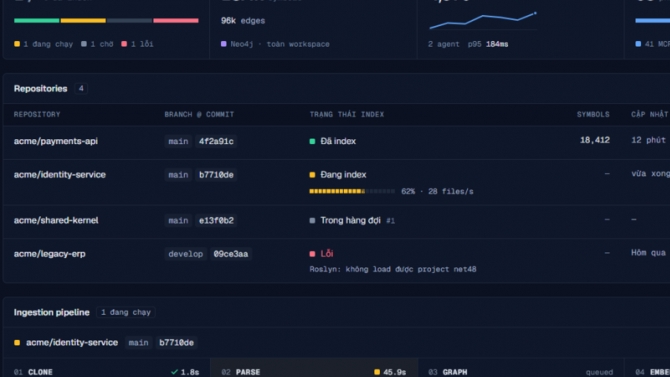Click the purple Neo4j legend square

pos(223,44)
